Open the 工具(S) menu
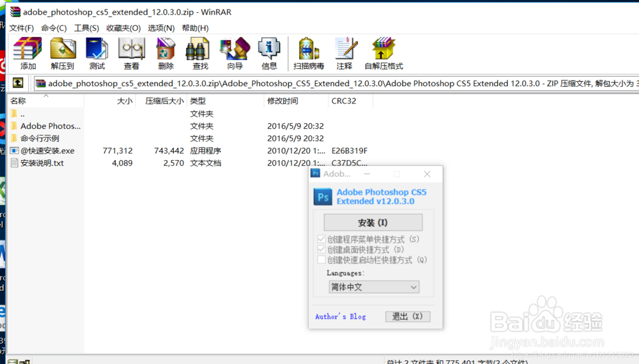Screen dimensions: 639x364 click(86, 28)
